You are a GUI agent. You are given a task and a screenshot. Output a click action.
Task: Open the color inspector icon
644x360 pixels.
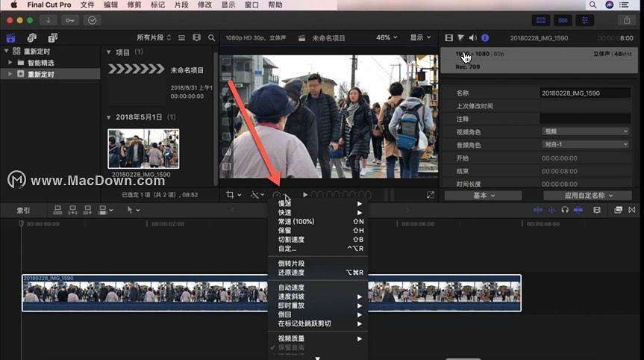click(461, 38)
